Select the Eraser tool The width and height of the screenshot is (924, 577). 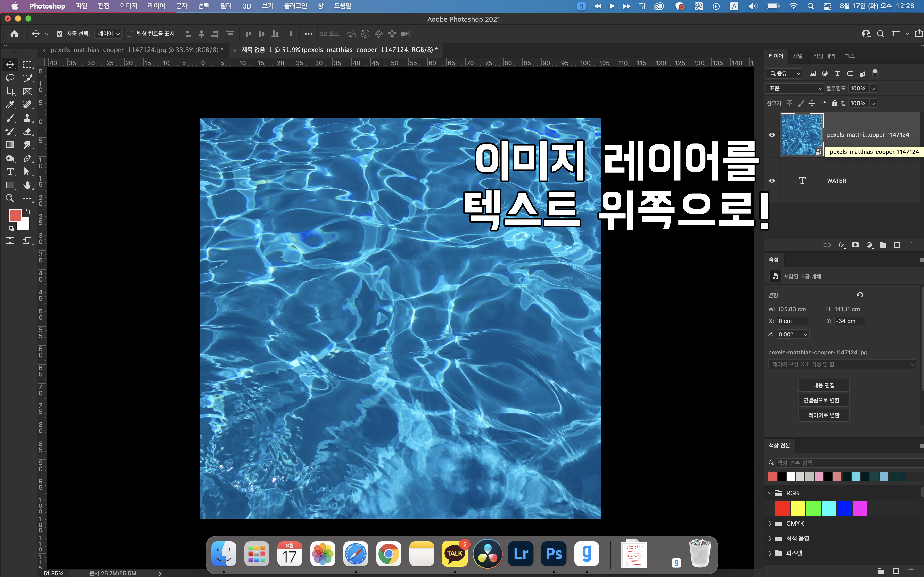pos(27,132)
